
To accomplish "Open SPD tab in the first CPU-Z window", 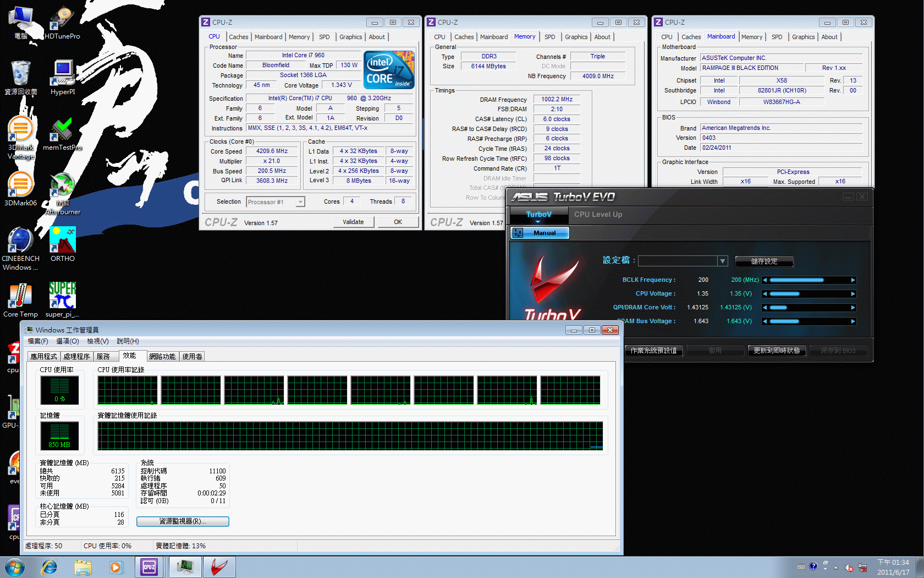I will [x=324, y=37].
